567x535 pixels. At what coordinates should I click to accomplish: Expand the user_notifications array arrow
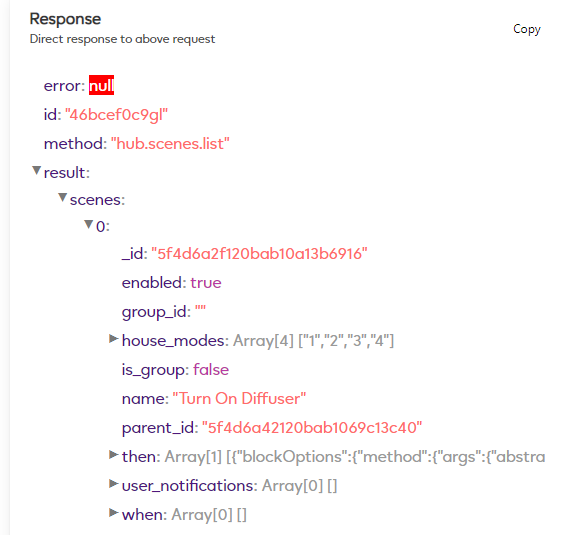tap(114, 484)
